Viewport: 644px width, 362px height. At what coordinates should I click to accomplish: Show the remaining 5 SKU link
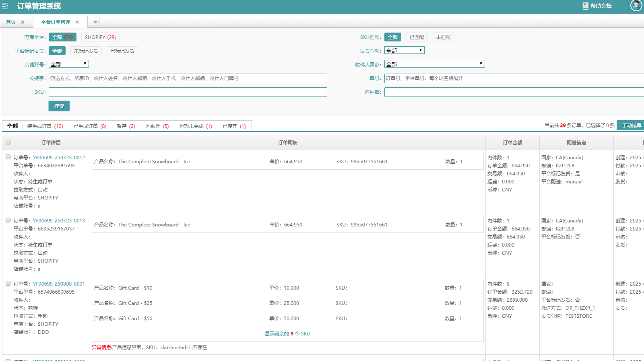[x=287, y=334]
